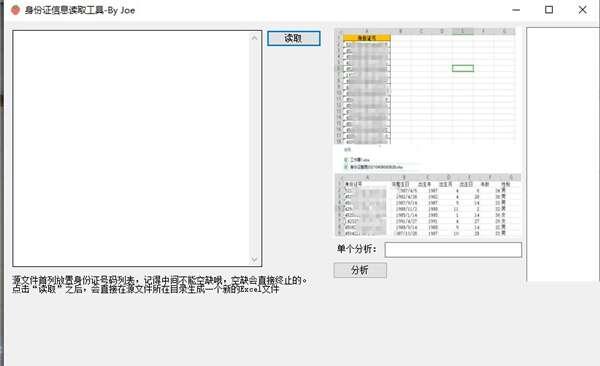Maximize the 身份证信息读取工具 window
This screenshot has width=600, height=366.
tap(549, 10)
